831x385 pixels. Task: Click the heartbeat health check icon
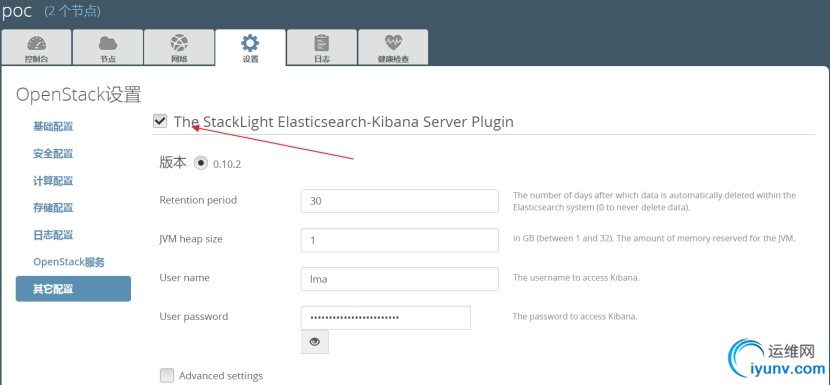click(393, 42)
